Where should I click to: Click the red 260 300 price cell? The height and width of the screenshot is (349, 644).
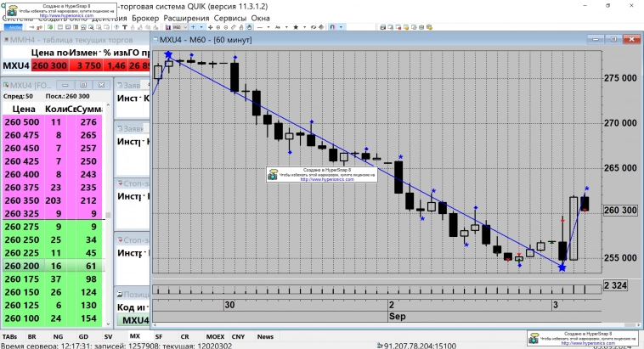(x=49, y=65)
